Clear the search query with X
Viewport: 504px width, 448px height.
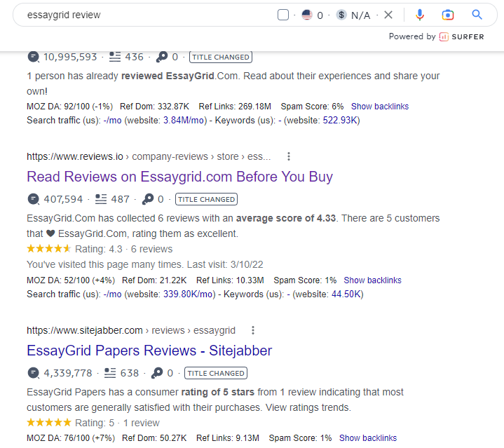388,15
